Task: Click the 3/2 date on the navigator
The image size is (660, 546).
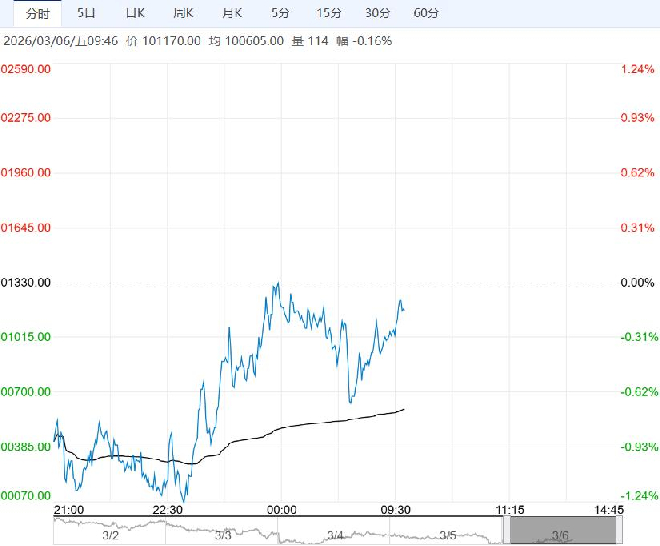Action: click(110, 535)
